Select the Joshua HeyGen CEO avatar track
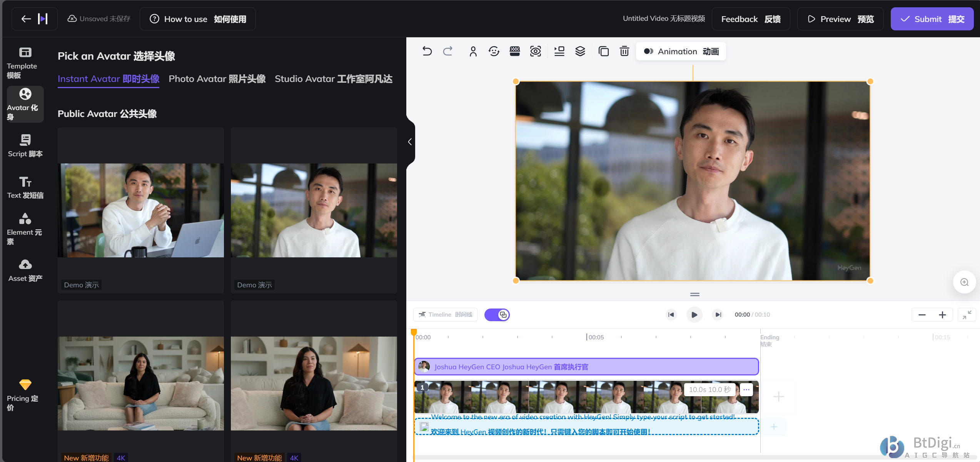Viewport: 980px width, 462px height. click(586, 367)
